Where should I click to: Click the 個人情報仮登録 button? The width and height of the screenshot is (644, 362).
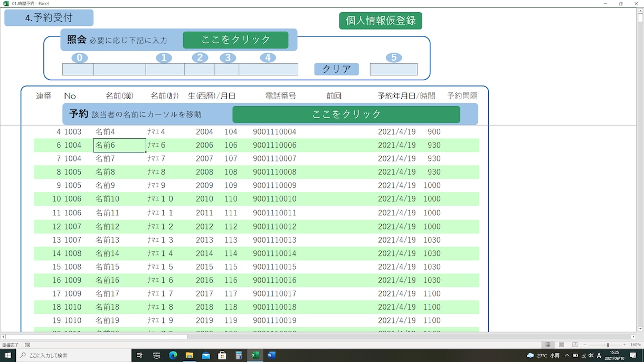click(381, 21)
